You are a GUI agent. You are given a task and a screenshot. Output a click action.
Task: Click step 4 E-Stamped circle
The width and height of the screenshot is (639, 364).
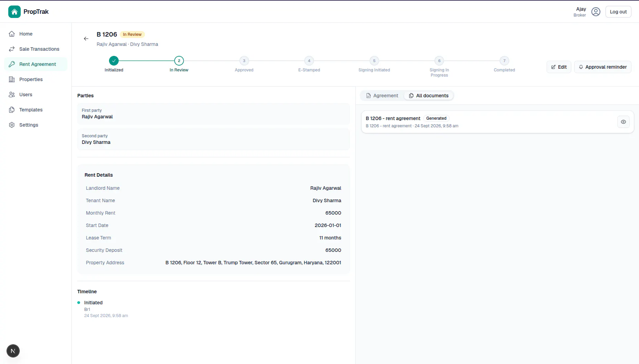coord(309,61)
